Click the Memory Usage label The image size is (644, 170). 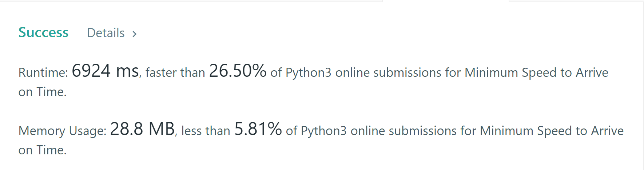point(62,131)
